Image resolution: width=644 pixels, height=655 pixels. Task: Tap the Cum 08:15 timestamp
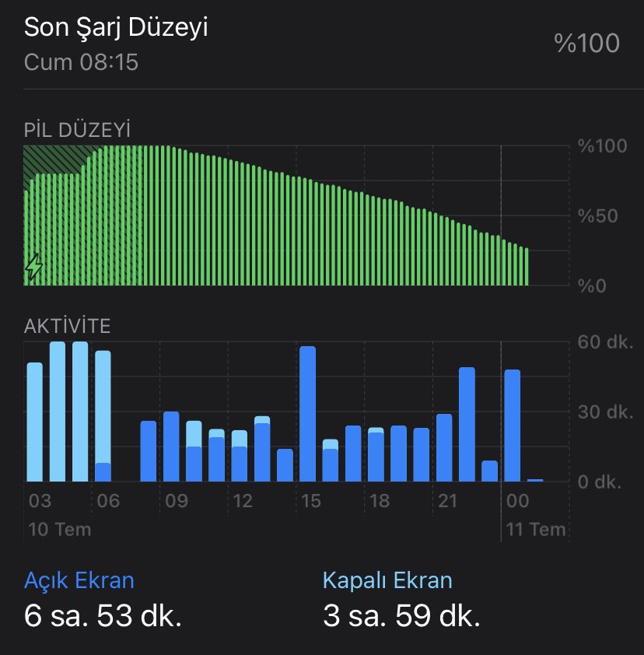[81, 62]
